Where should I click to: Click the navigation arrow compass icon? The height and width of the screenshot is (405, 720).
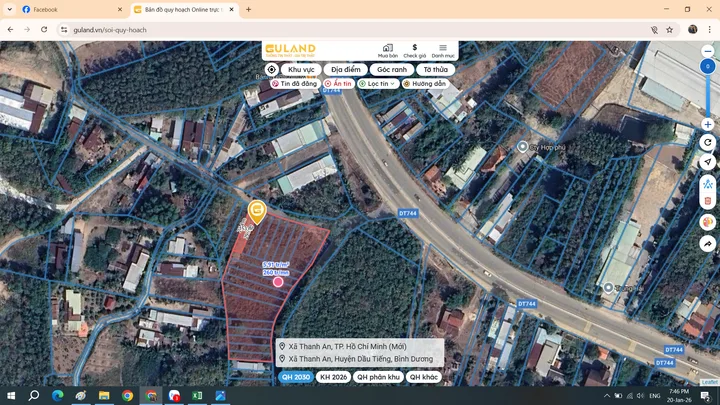(x=708, y=162)
